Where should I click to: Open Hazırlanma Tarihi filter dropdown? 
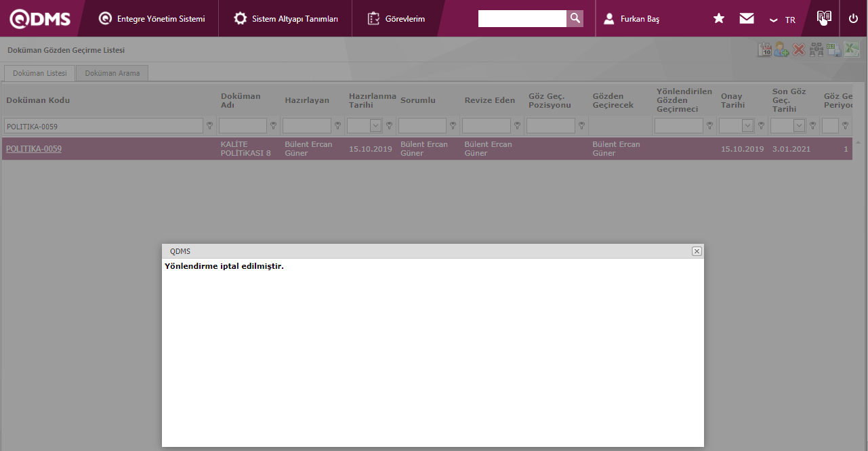(375, 125)
